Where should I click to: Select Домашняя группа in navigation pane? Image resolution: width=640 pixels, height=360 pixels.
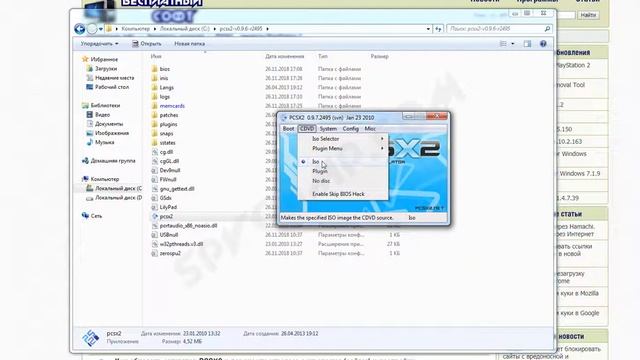point(113,161)
